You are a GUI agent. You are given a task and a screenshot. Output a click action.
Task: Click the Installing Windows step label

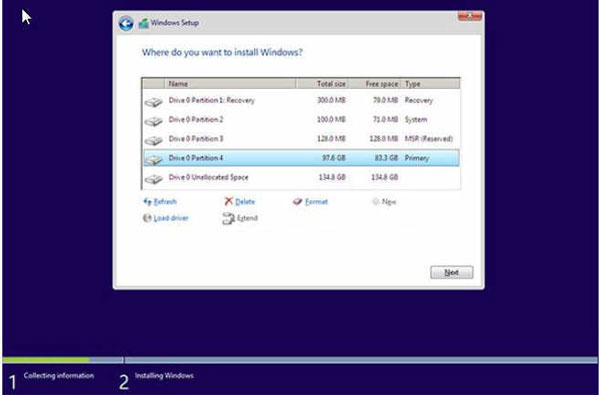click(x=164, y=375)
